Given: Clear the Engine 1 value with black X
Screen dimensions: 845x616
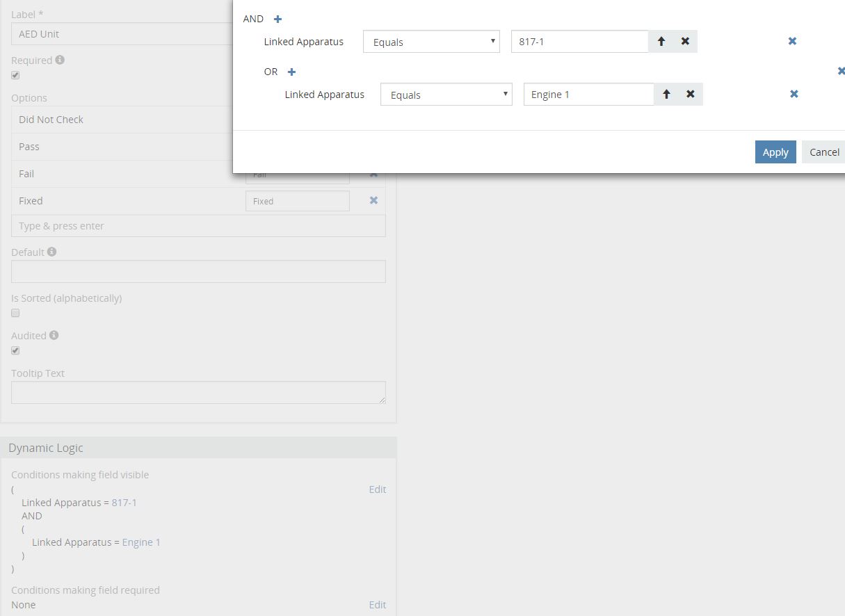Looking at the screenshot, I should click(690, 95).
